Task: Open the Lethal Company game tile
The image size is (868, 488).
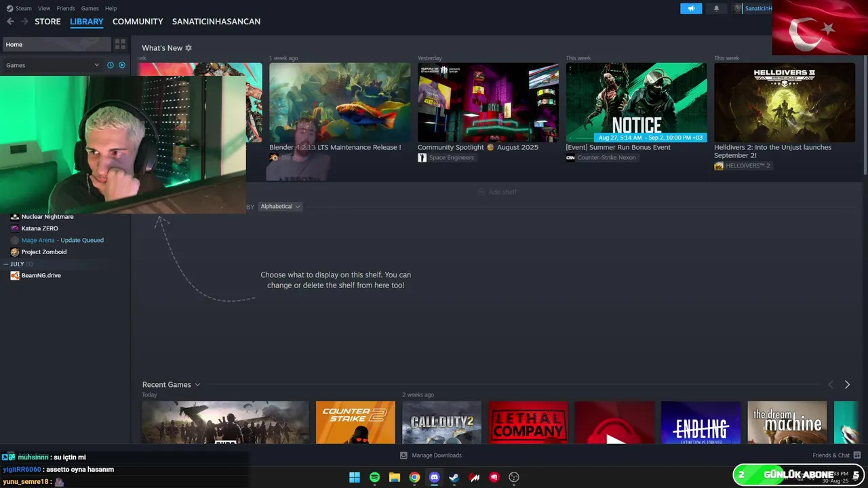Action: (x=528, y=423)
